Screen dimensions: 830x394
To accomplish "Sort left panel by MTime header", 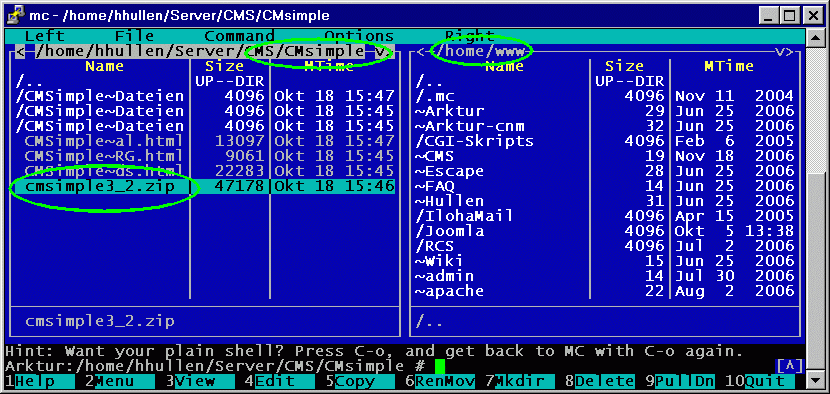I will pyautogui.click(x=329, y=66).
